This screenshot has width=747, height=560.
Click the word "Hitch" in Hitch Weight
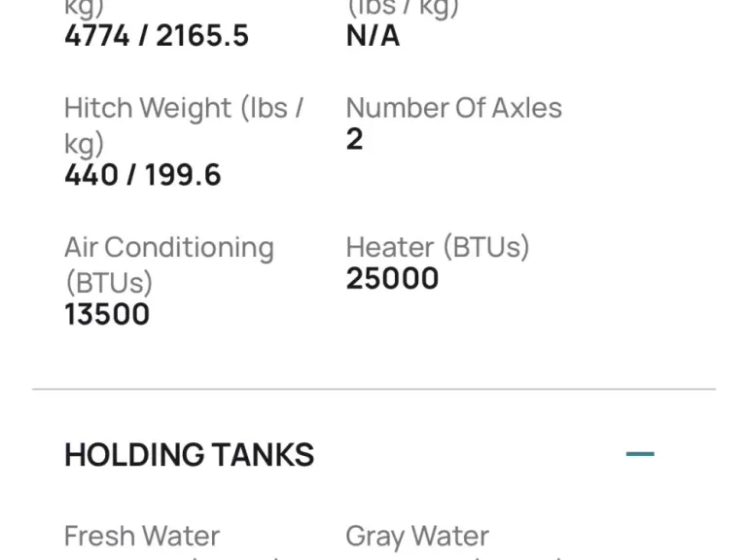pos(99,107)
